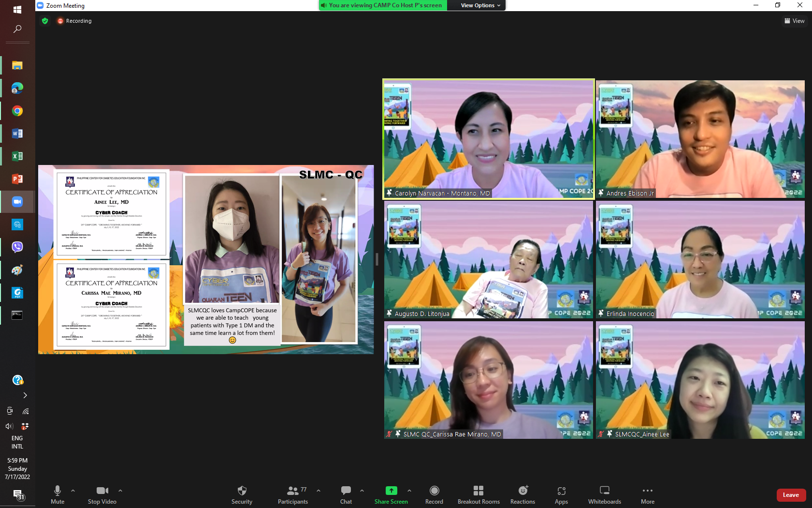Image resolution: width=812 pixels, height=508 pixels.
Task: Click the green Share Screen icon
Action: point(391,491)
